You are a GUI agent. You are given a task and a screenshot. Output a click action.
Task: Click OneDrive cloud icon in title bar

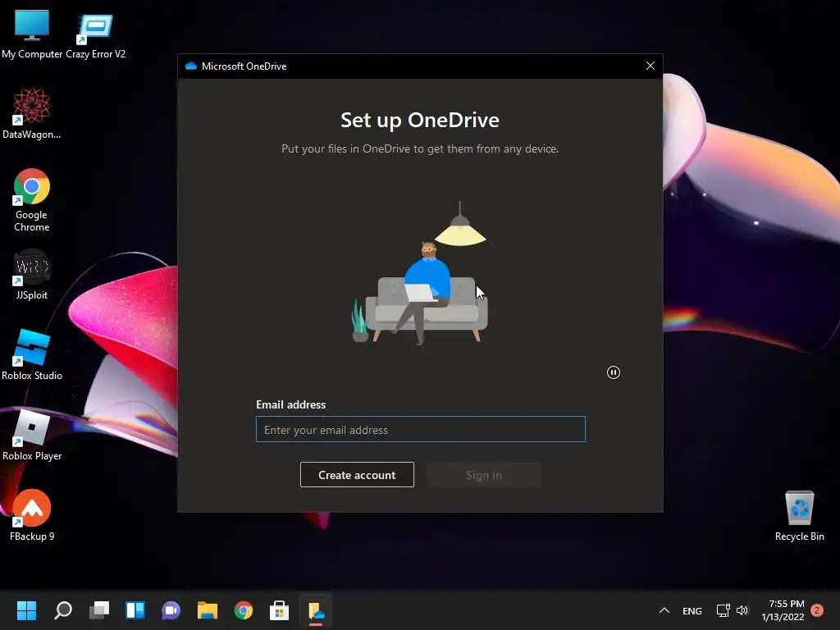point(190,66)
